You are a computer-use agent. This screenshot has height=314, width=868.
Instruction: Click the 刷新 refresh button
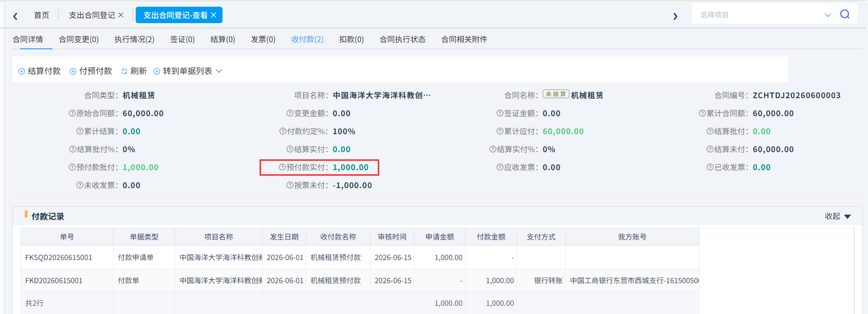[134, 71]
